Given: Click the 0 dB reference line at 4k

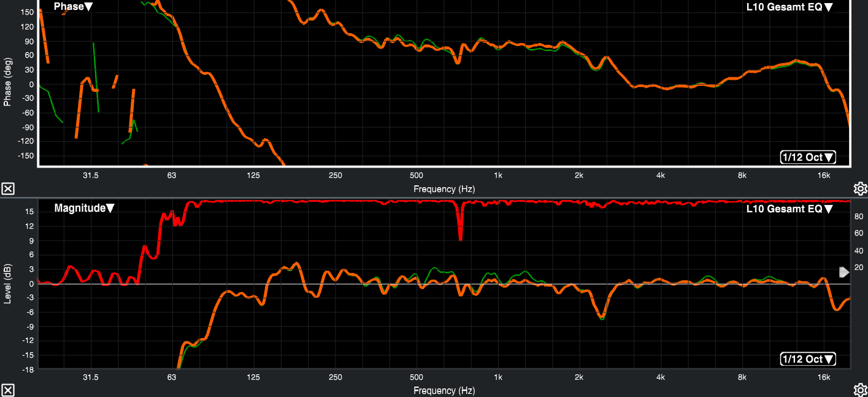Looking at the screenshot, I should pos(661,284).
